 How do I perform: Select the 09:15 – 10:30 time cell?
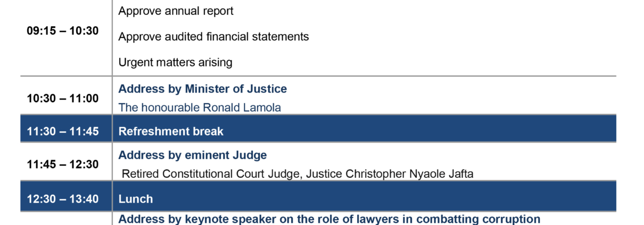coord(63,31)
